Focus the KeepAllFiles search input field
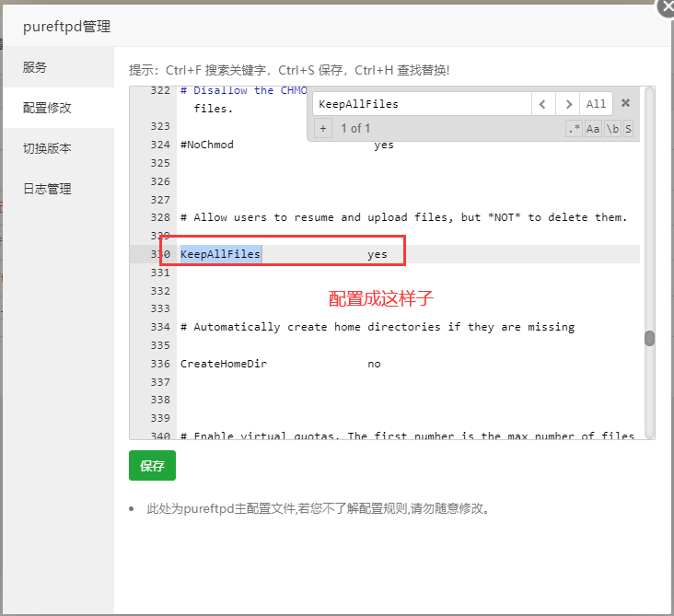The image size is (674, 616). pyautogui.click(x=422, y=104)
